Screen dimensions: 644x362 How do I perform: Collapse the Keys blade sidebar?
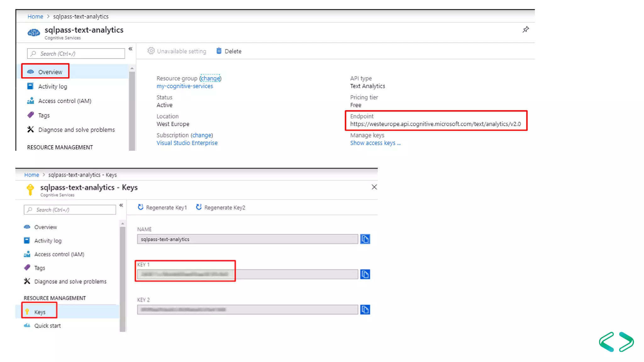pyautogui.click(x=121, y=205)
